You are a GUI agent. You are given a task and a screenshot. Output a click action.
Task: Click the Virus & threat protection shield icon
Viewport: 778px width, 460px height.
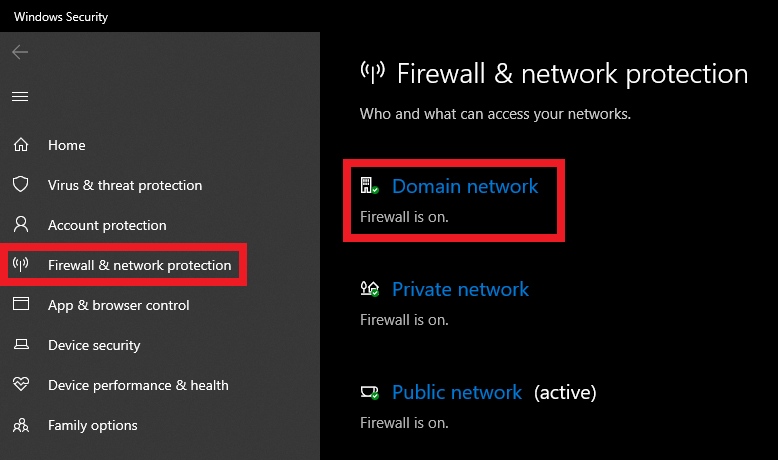[x=20, y=185]
